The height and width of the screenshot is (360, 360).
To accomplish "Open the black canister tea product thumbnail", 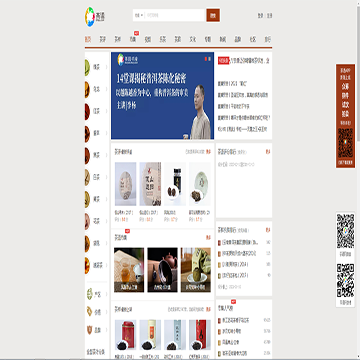I will 175,184.
